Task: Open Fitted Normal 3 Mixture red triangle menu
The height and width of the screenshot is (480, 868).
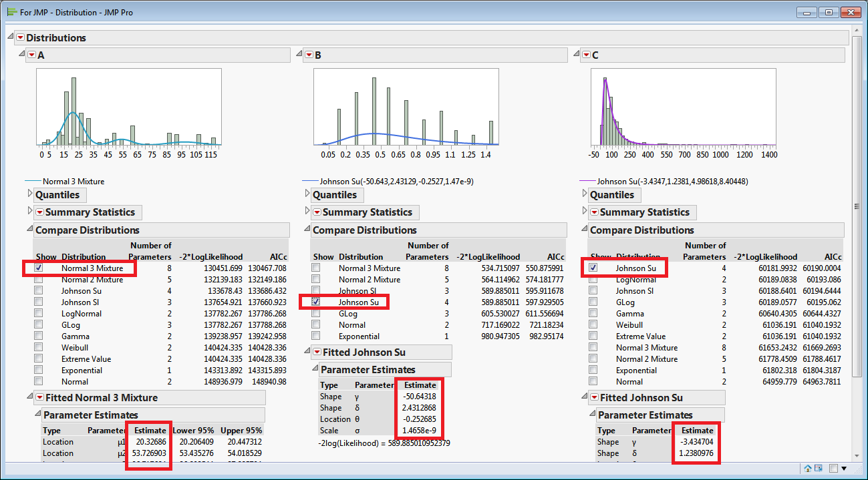Action: click(x=39, y=398)
